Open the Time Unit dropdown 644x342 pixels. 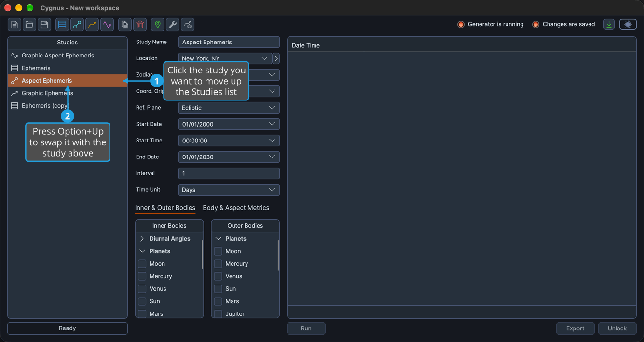(x=229, y=190)
